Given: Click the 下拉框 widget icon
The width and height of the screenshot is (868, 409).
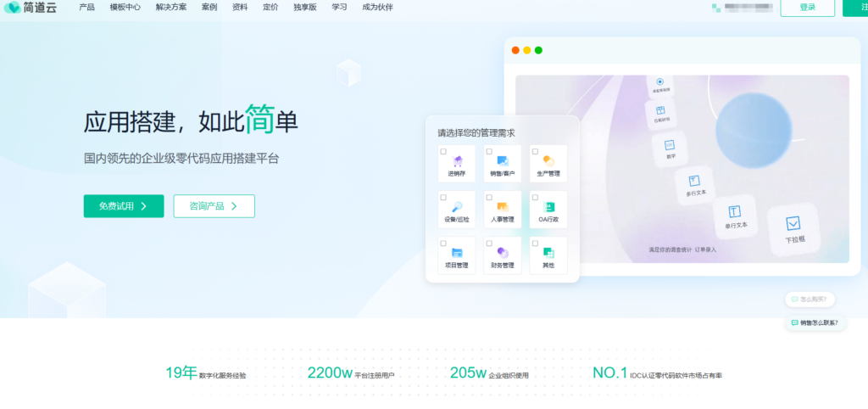Looking at the screenshot, I should [793, 224].
